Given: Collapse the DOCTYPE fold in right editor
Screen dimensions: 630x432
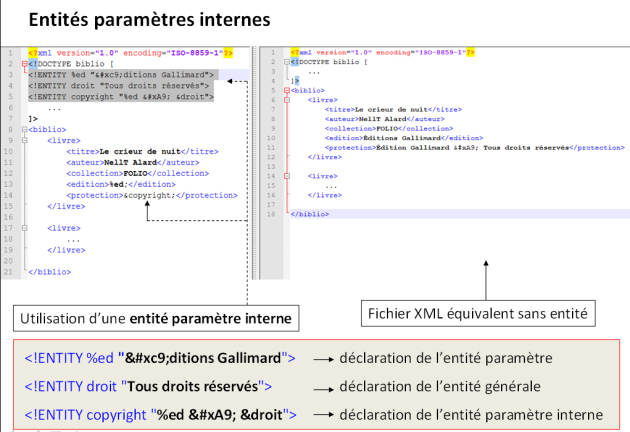Looking at the screenshot, I should coord(284,62).
